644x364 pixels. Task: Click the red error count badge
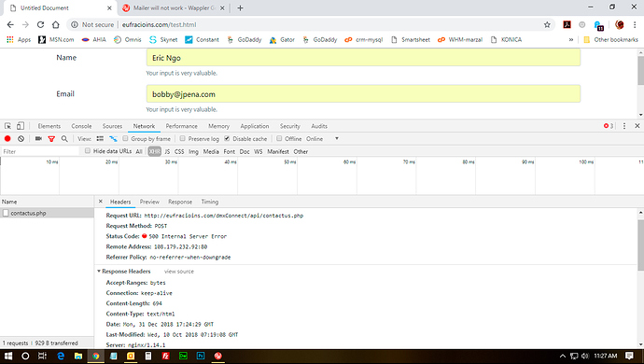[x=609, y=126]
